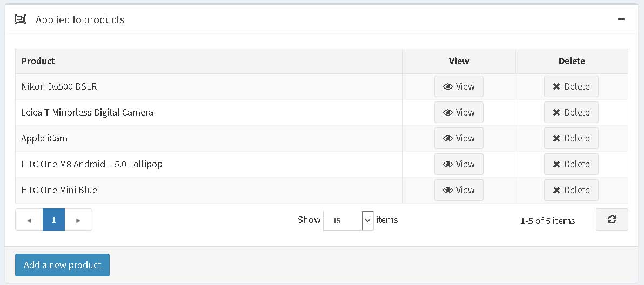View HTC One M8 Android L product

pos(459,164)
